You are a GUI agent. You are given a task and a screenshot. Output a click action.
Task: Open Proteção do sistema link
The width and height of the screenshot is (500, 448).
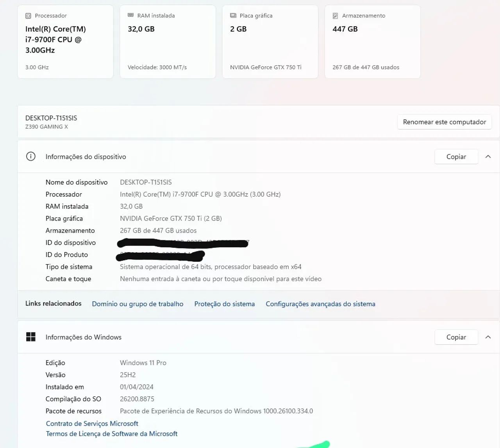[x=225, y=304]
